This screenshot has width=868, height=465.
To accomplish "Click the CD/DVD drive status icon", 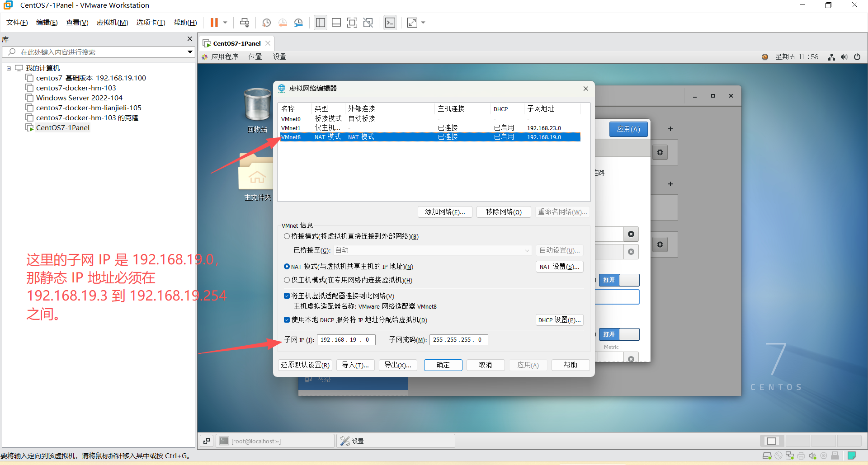I will (x=778, y=456).
